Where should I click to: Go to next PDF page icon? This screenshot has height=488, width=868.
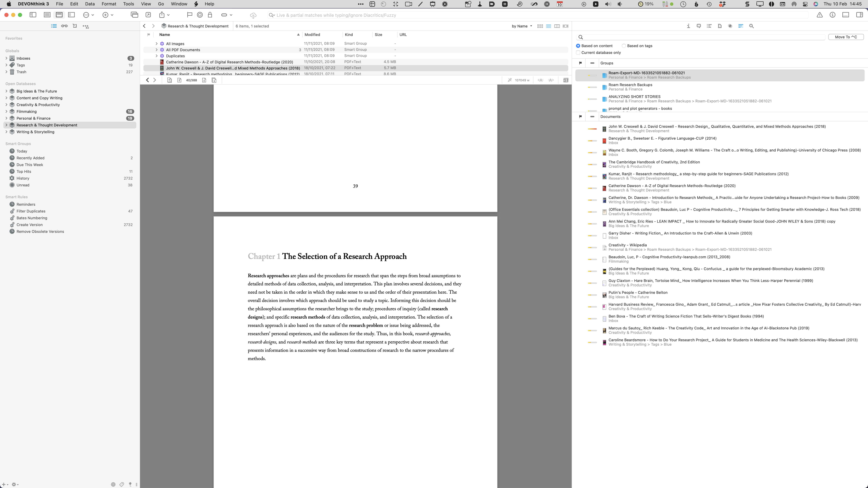coord(204,80)
